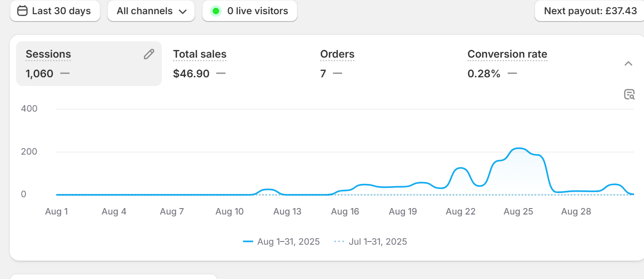Image resolution: width=644 pixels, height=279 pixels.
Task: Toggle the Jul 1–31, 2025 legend series
Action: pos(377,241)
